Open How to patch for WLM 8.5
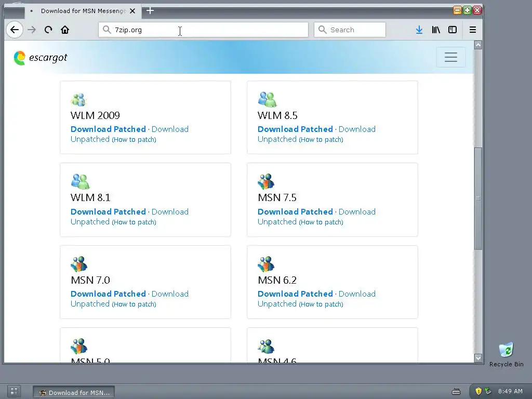The height and width of the screenshot is (399, 532). pyautogui.click(x=321, y=139)
